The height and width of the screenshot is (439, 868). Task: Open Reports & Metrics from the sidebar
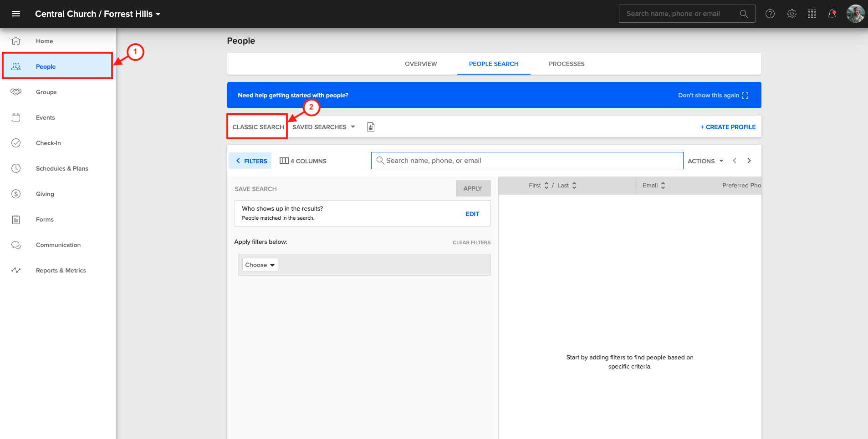coord(61,270)
